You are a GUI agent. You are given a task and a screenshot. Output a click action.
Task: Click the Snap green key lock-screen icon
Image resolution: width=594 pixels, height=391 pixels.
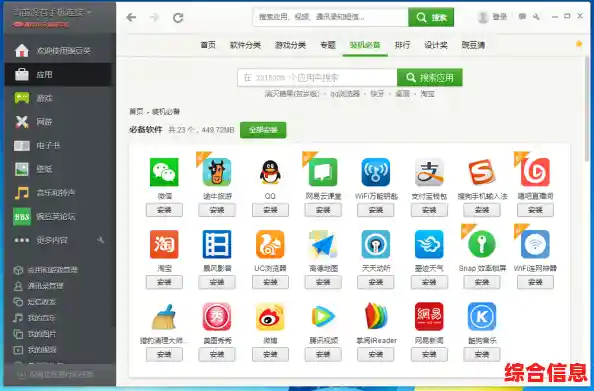click(482, 244)
